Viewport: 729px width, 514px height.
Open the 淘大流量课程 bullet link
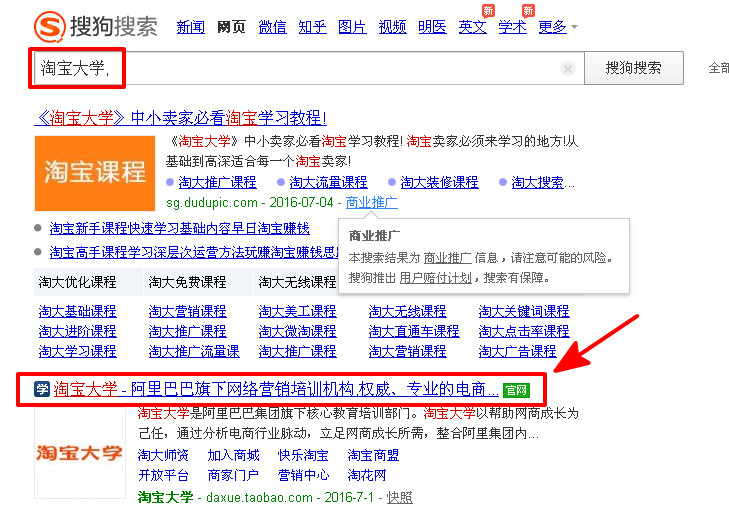(x=328, y=182)
